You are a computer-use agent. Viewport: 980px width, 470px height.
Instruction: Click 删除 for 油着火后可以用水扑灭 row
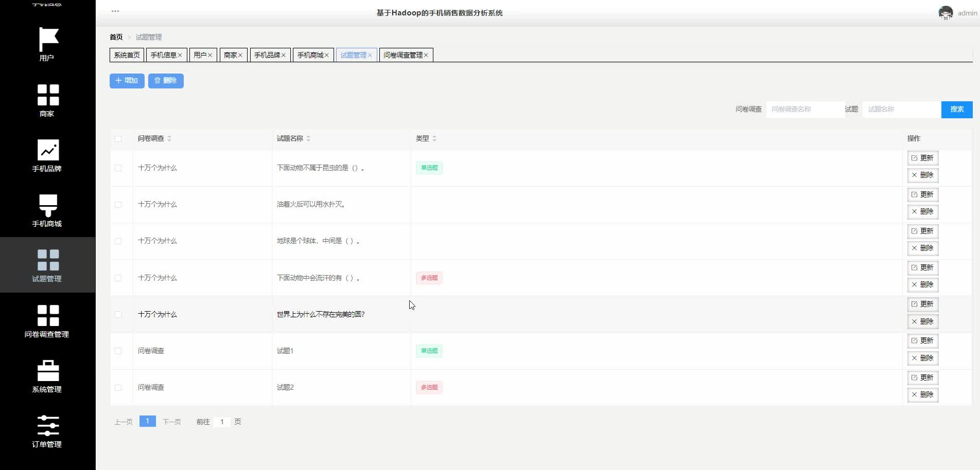(x=923, y=211)
